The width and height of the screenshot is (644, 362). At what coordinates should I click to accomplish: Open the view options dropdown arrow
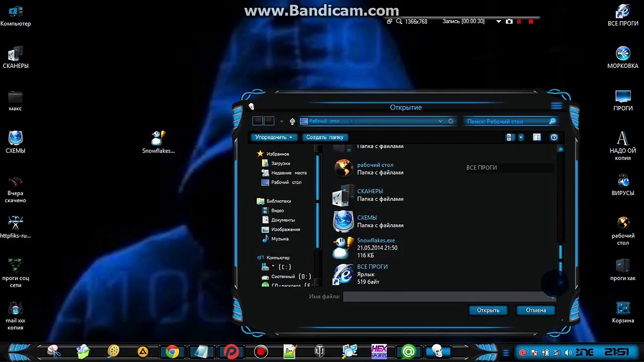[521, 137]
